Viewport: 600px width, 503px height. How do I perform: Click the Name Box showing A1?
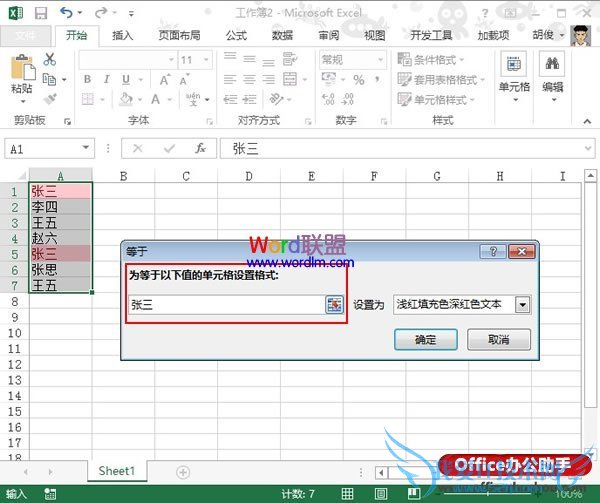(x=49, y=149)
